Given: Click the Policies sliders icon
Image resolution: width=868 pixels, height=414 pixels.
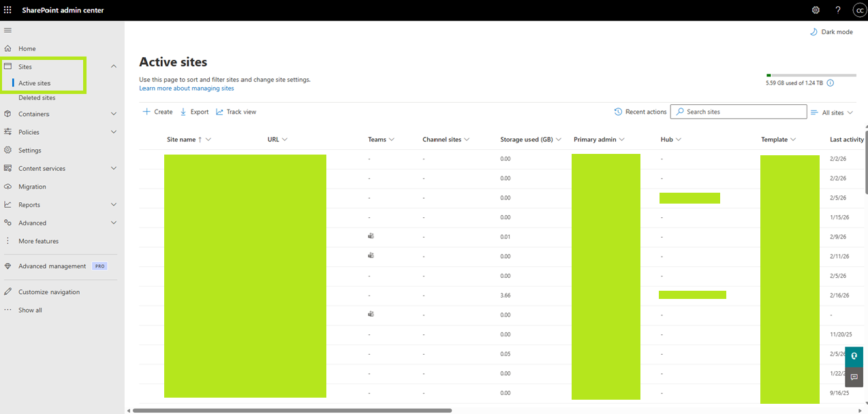Looking at the screenshot, I should [x=8, y=132].
